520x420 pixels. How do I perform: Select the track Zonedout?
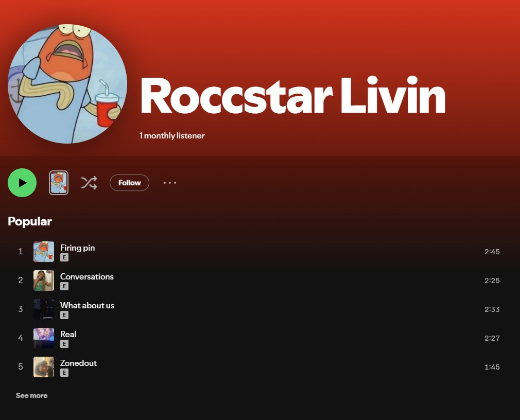pyautogui.click(x=78, y=363)
